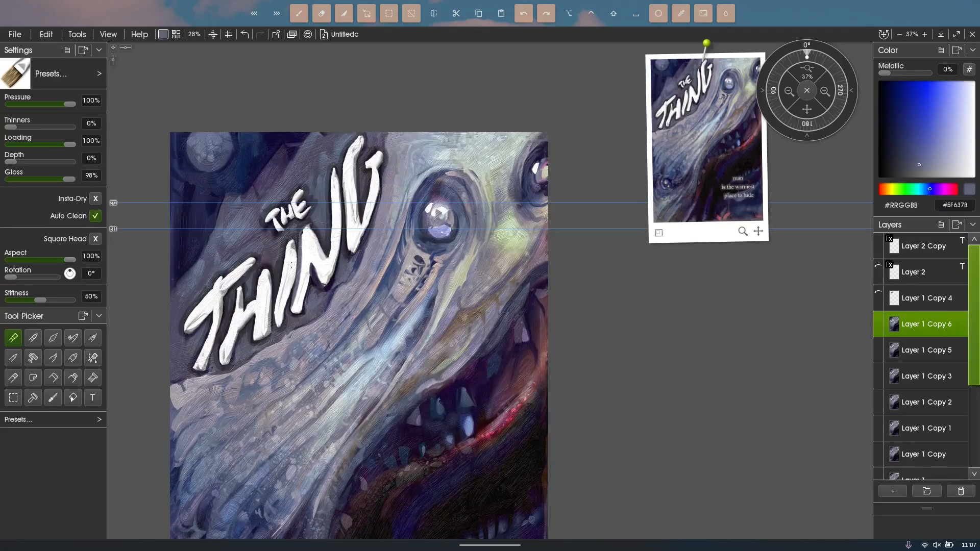Toggle the Square Head option
The image size is (980, 551).
pyautogui.click(x=95, y=239)
